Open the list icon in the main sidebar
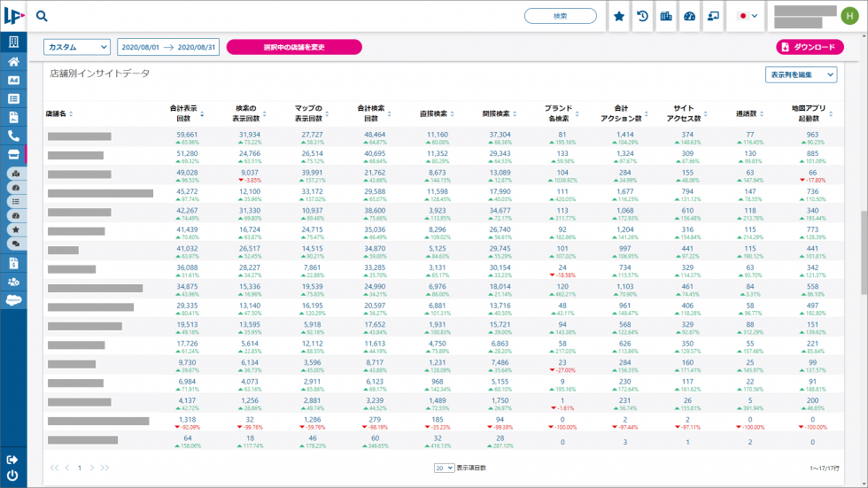This screenshot has width=868, height=488. click(x=13, y=99)
